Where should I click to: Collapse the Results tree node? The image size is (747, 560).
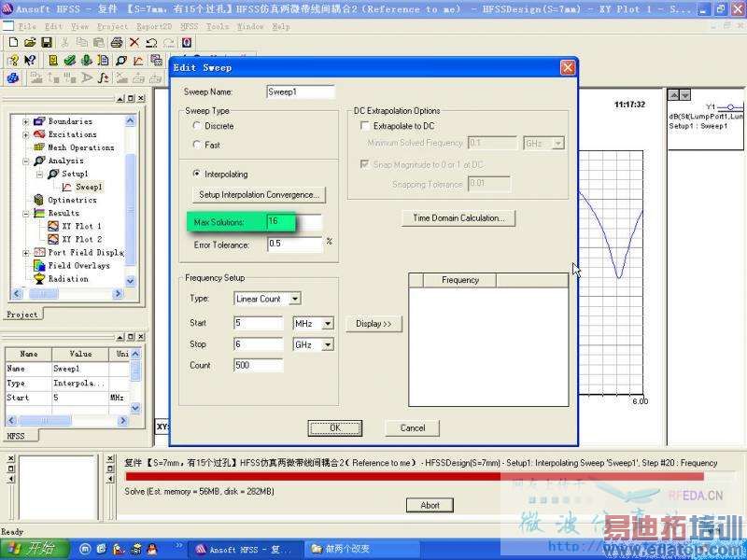coord(26,214)
